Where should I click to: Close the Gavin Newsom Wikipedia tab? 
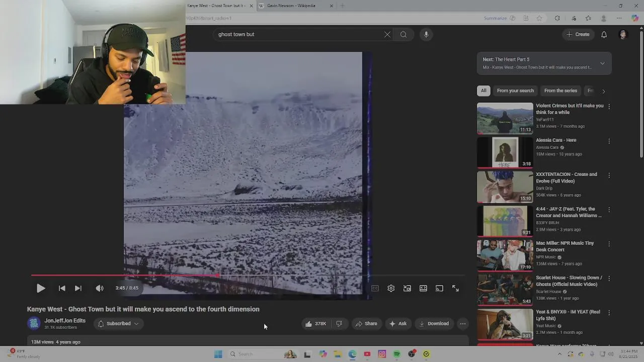click(332, 6)
